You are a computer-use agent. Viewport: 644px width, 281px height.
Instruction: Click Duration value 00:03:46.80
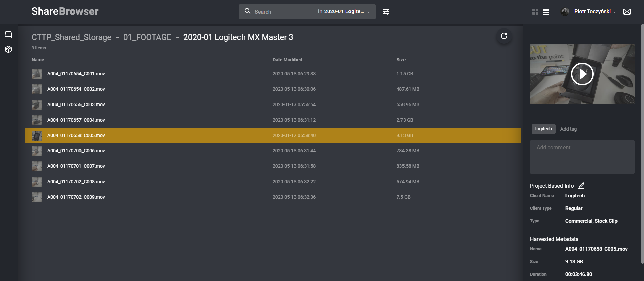click(x=578, y=274)
